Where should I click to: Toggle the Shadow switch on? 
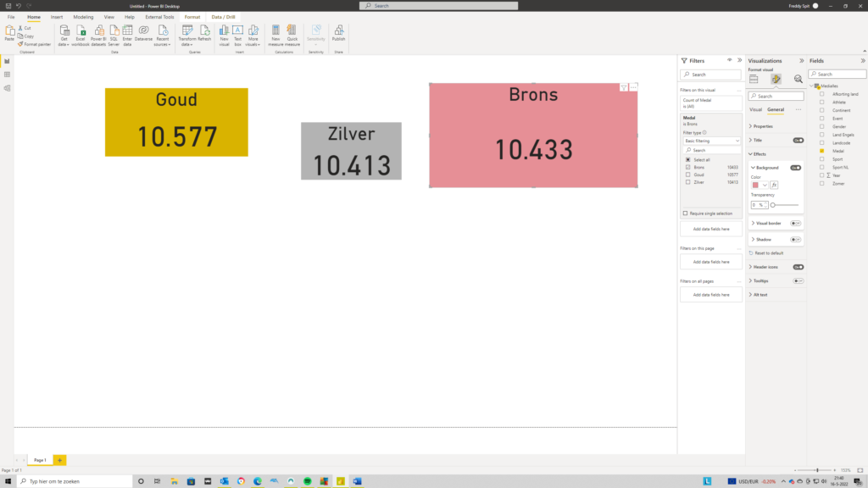coord(797,240)
